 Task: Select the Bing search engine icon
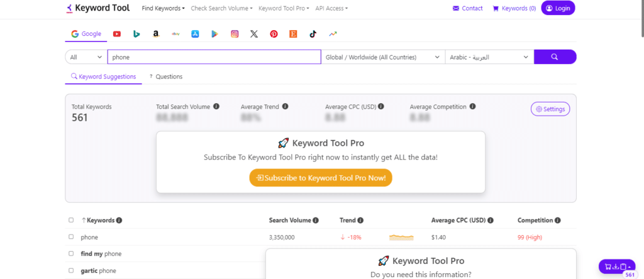[x=136, y=34]
